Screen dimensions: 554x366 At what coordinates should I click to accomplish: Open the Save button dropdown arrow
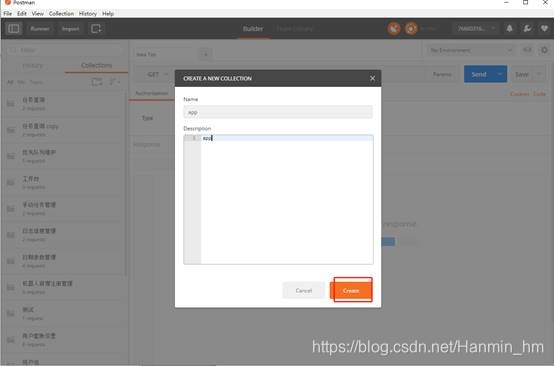539,75
